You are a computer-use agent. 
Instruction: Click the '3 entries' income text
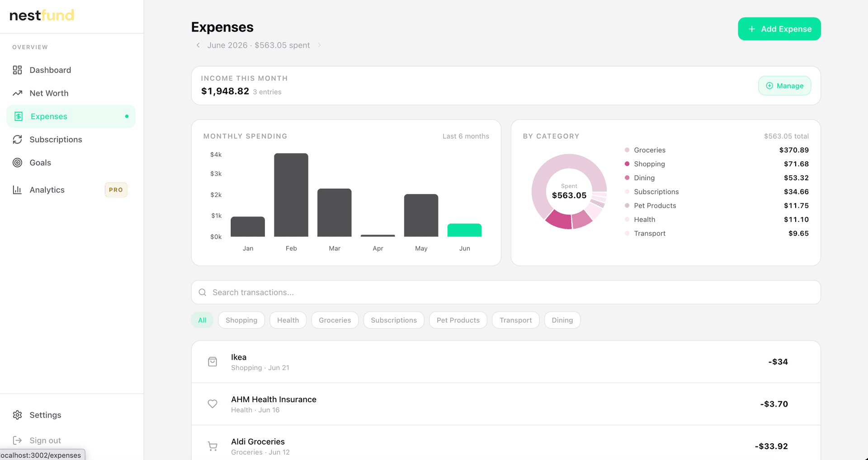(267, 92)
